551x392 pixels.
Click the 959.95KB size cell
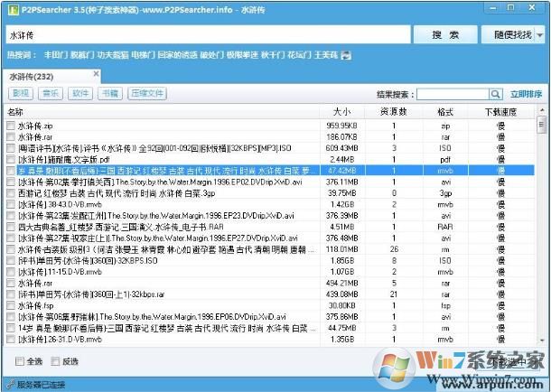(342, 126)
